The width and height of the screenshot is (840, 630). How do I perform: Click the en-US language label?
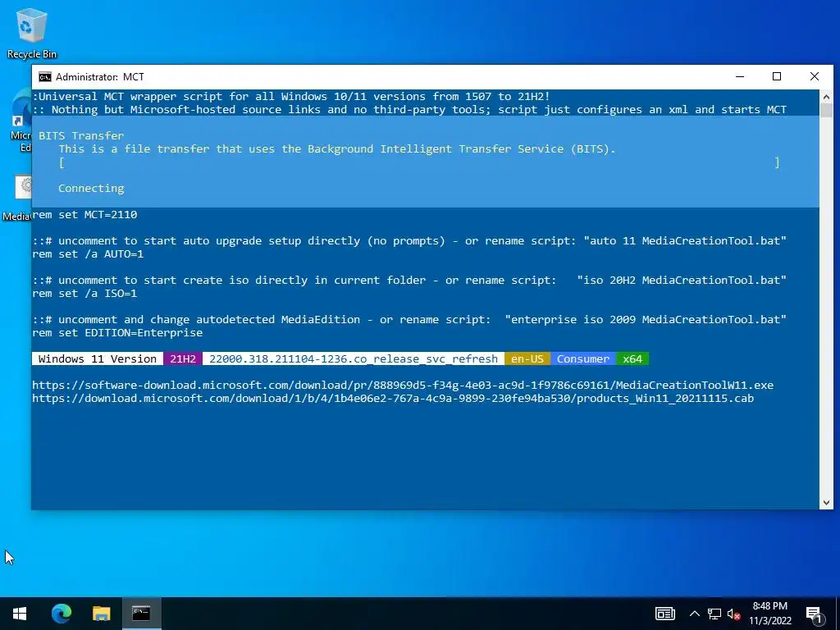click(x=527, y=359)
